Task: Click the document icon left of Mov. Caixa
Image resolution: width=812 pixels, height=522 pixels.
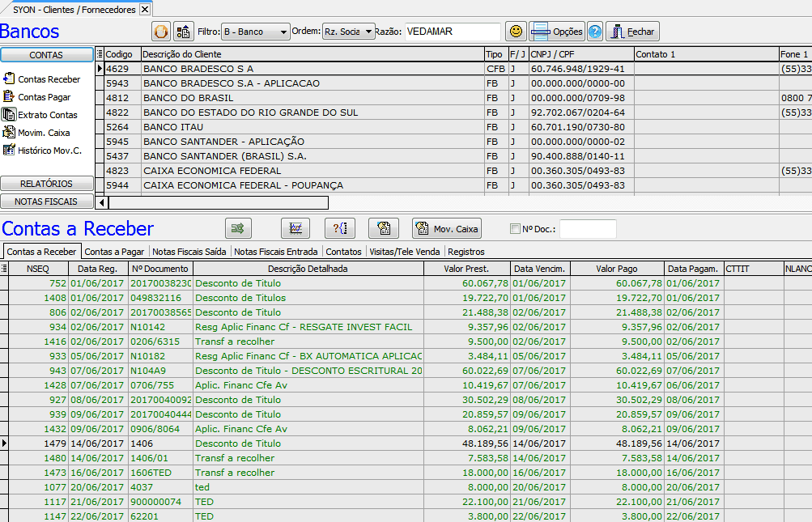Action: coord(383,228)
